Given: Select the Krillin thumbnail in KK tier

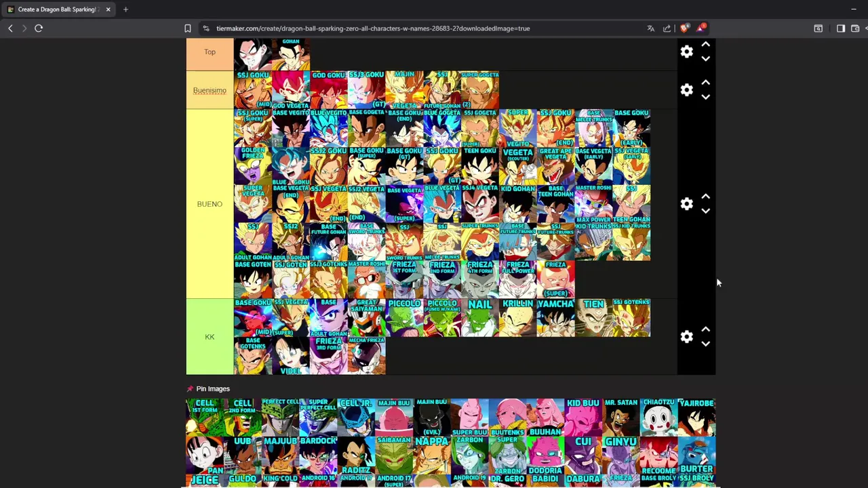Looking at the screenshot, I should pos(518,318).
